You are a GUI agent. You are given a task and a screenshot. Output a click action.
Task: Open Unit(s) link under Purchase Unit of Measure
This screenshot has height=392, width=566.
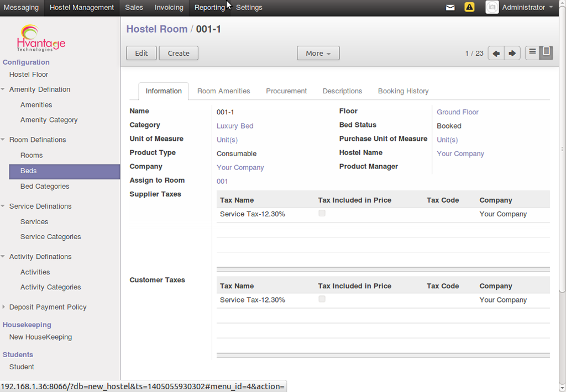447,140
